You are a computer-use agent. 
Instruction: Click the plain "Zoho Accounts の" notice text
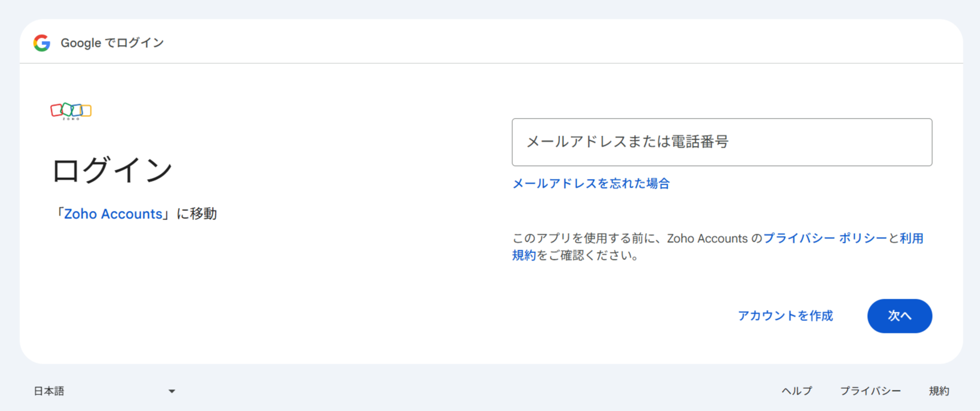tap(714, 238)
